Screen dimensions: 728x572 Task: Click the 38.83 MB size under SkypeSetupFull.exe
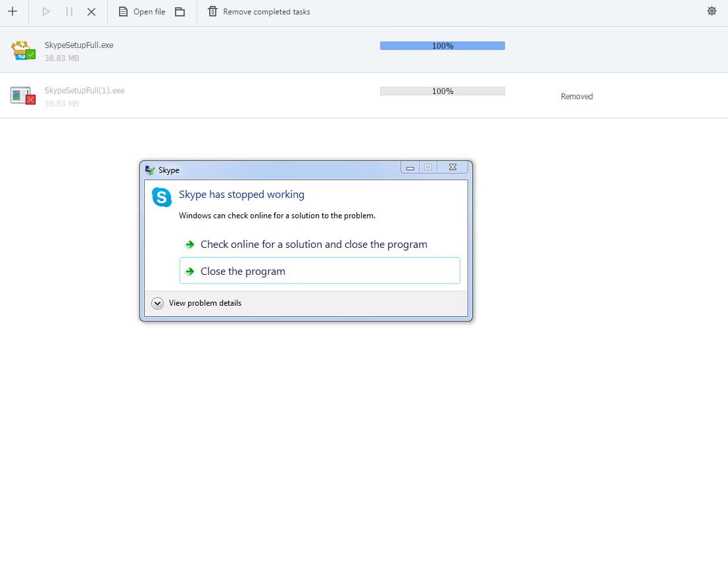(62, 58)
